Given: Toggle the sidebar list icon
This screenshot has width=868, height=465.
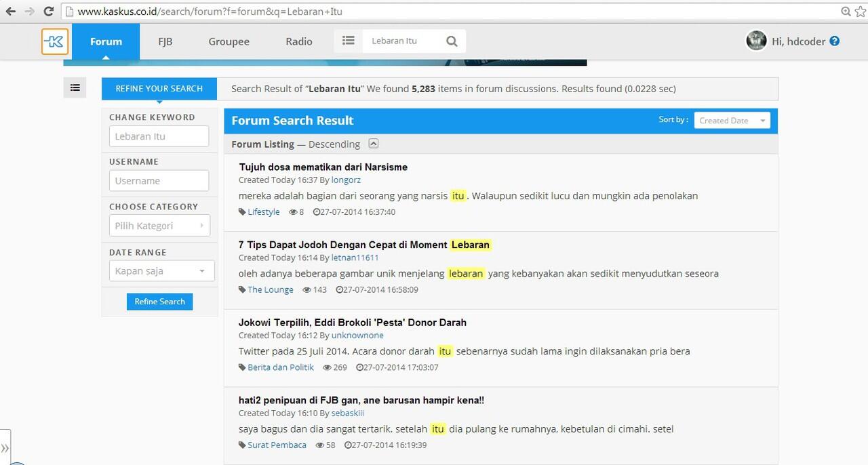Looking at the screenshot, I should (75, 87).
